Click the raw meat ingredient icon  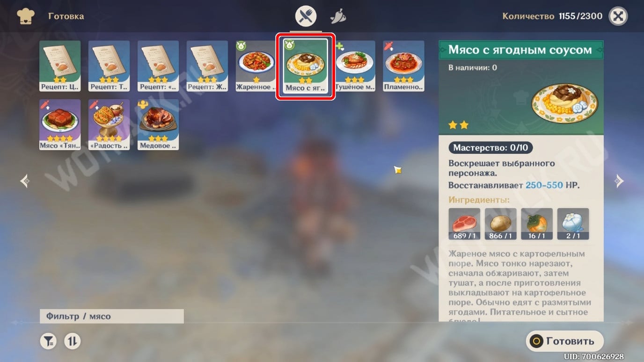coord(464,224)
